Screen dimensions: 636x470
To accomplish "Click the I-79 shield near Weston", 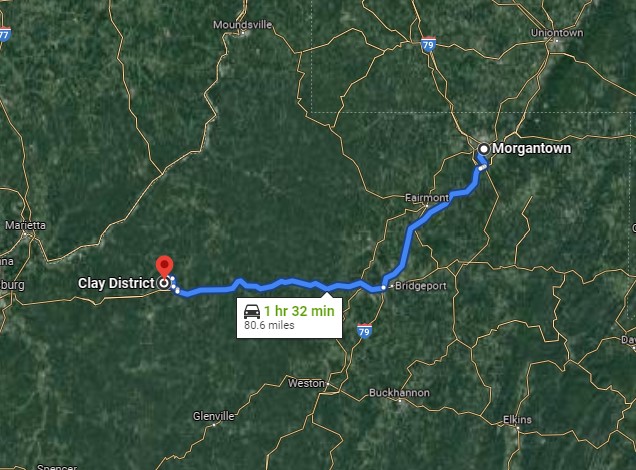I will 364,331.
